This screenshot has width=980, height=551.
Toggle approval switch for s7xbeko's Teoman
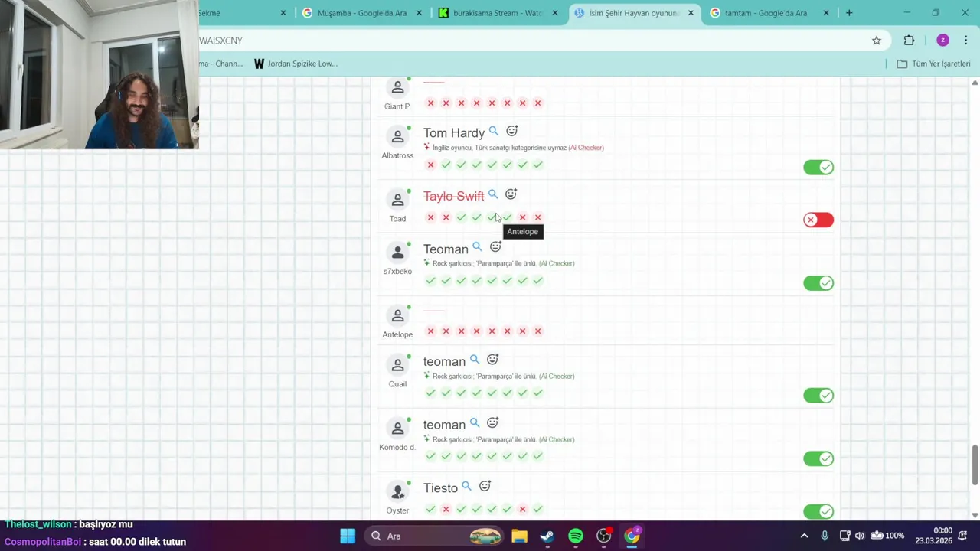tap(818, 283)
